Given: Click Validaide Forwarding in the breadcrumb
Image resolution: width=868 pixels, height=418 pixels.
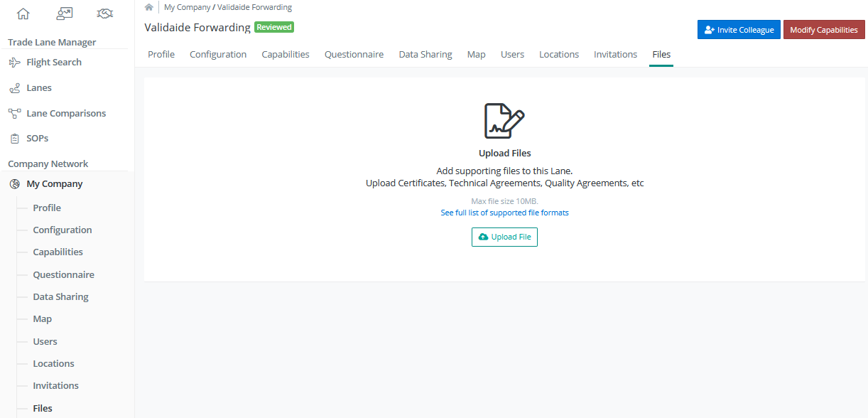Looking at the screenshot, I should pyautogui.click(x=254, y=7).
